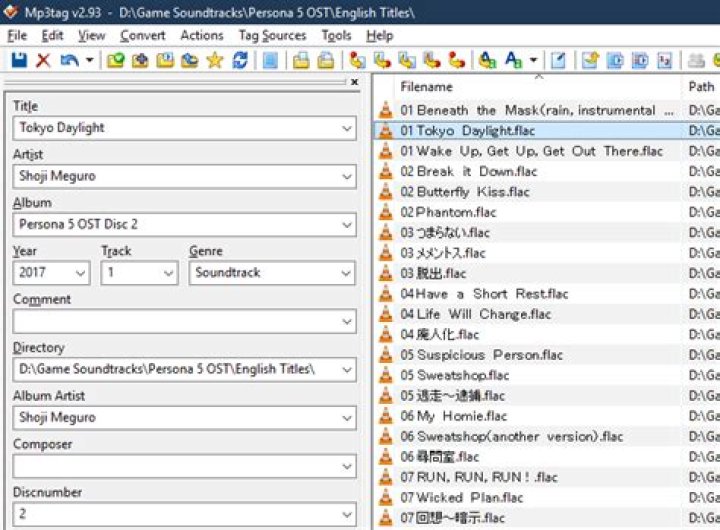Viewport: 720px width, 530px height.
Task: Click the Save tag floppy disk icon
Action: (19, 60)
